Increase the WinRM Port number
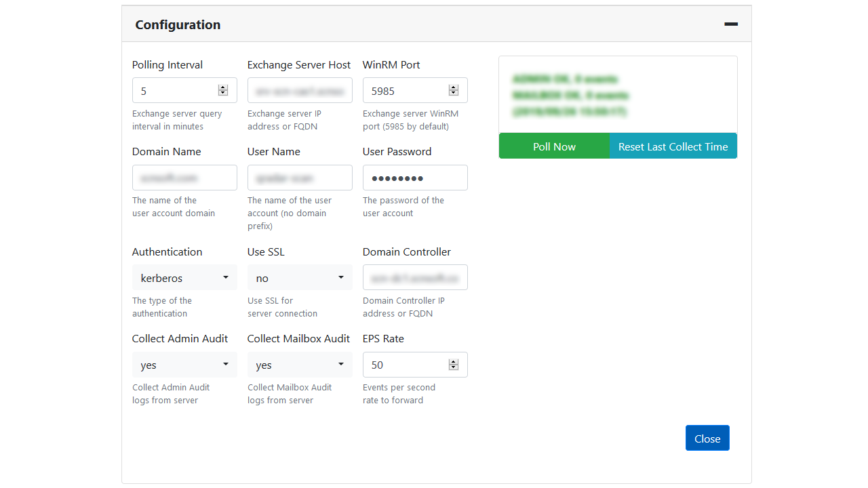The image size is (868, 488). [454, 86]
